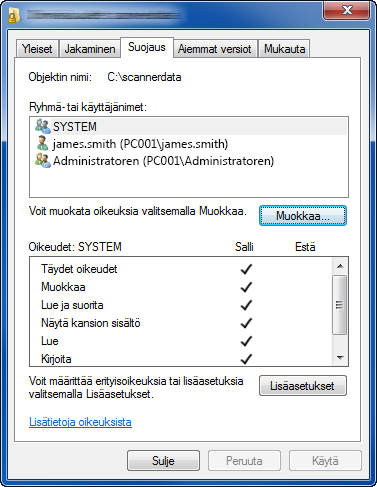Click the Kirjoita permission row
Screen dimensions: 377x487
coord(181,359)
